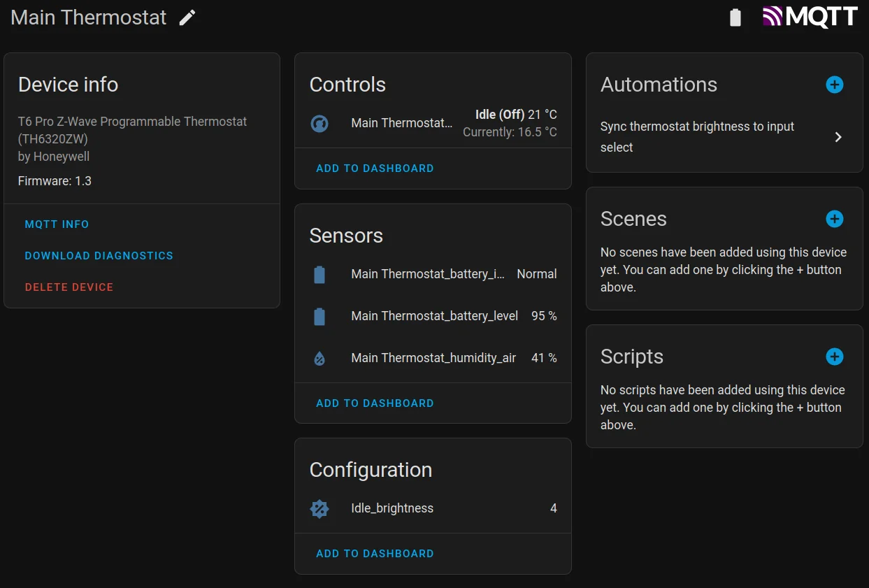Screen dimensions: 869x588
Task: Click ADD TO DASHBOARD under Sensors
Action: (375, 403)
